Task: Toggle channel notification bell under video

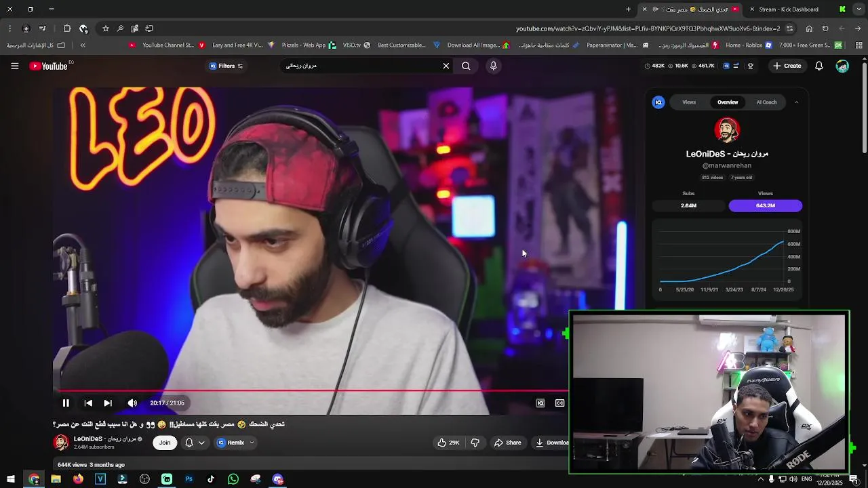Action: click(x=189, y=443)
